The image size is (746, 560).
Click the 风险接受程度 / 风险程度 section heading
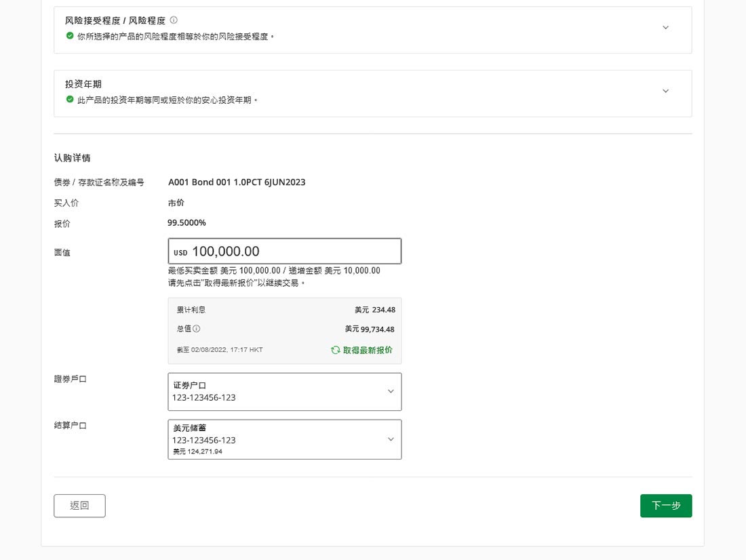click(x=115, y=20)
